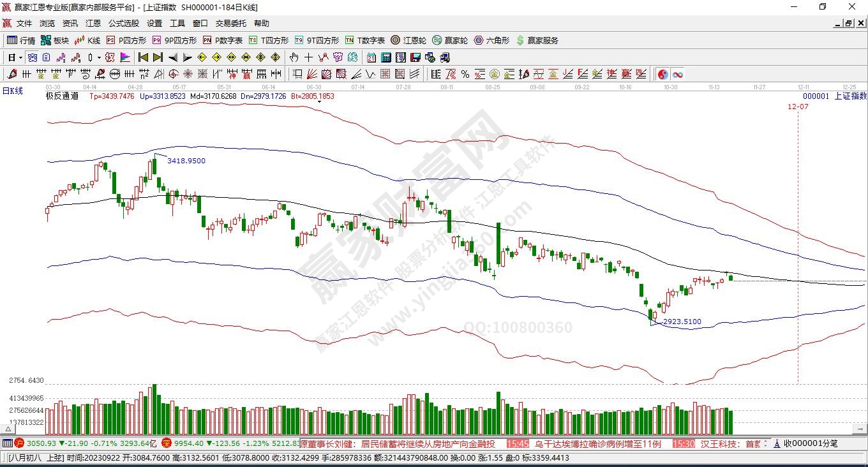Open the 交易委托 menu
Viewport: 868px width, 467px height.
tap(230, 24)
